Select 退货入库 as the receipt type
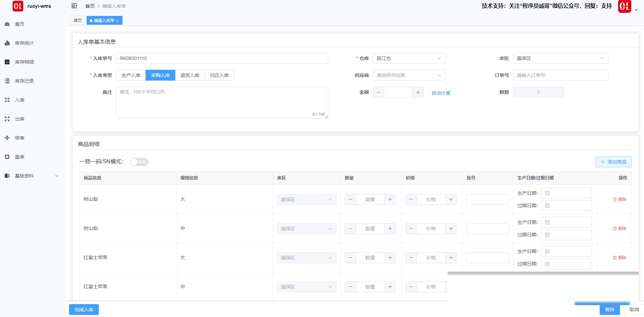This screenshot has height=317, width=644. (190, 75)
